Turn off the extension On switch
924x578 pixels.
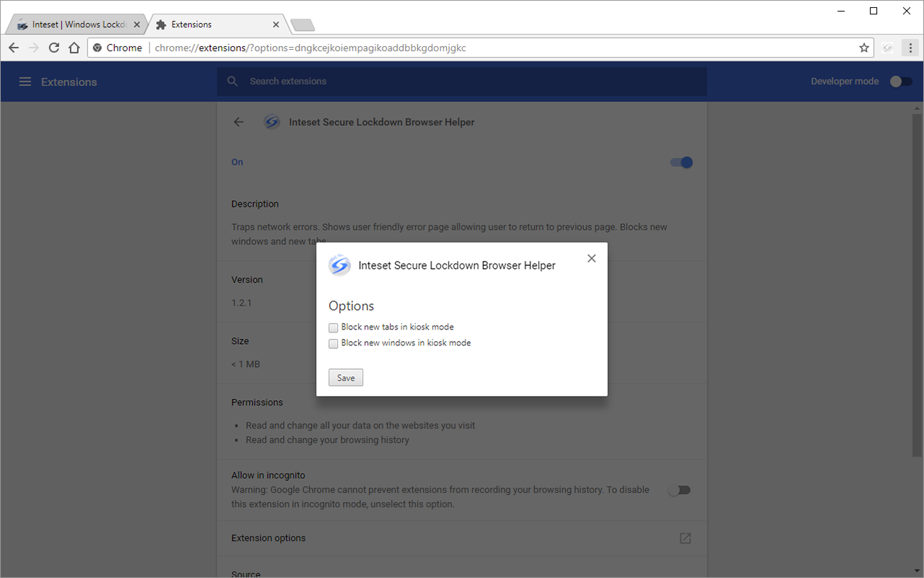681,163
